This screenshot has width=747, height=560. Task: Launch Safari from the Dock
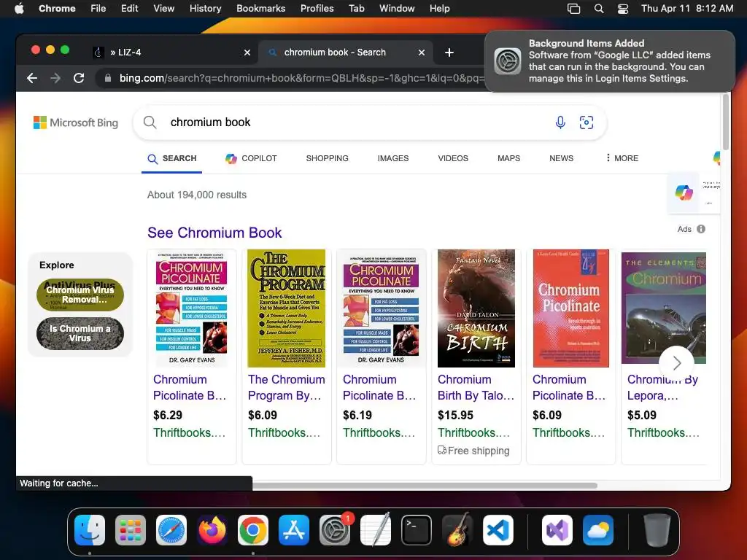tap(171, 530)
